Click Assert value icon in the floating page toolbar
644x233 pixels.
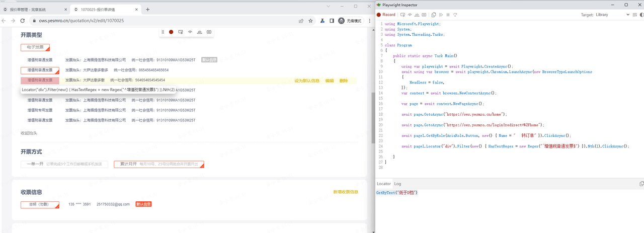pyautogui.click(x=209, y=32)
